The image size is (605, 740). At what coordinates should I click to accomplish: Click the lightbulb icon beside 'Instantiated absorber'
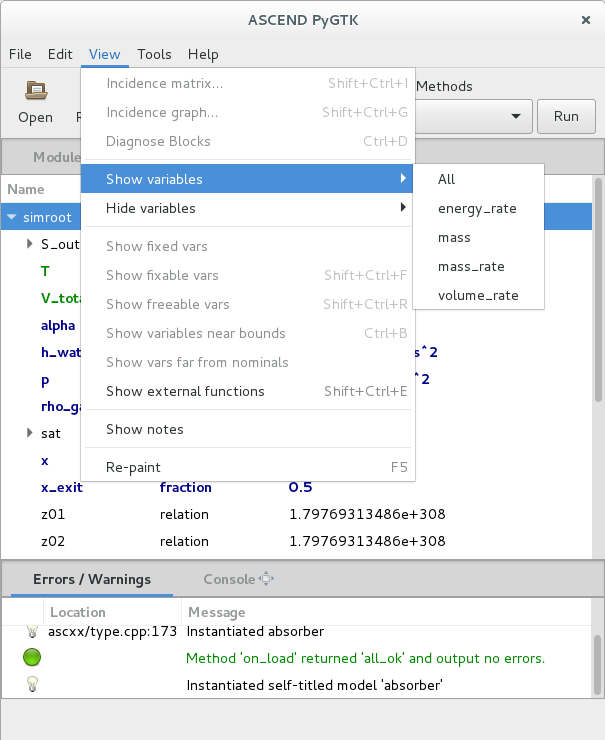(x=32, y=632)
